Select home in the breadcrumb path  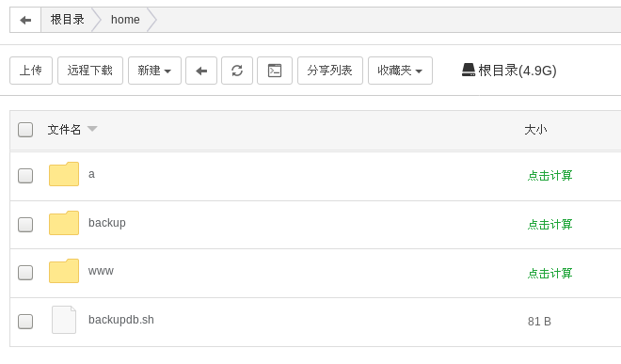125,20
